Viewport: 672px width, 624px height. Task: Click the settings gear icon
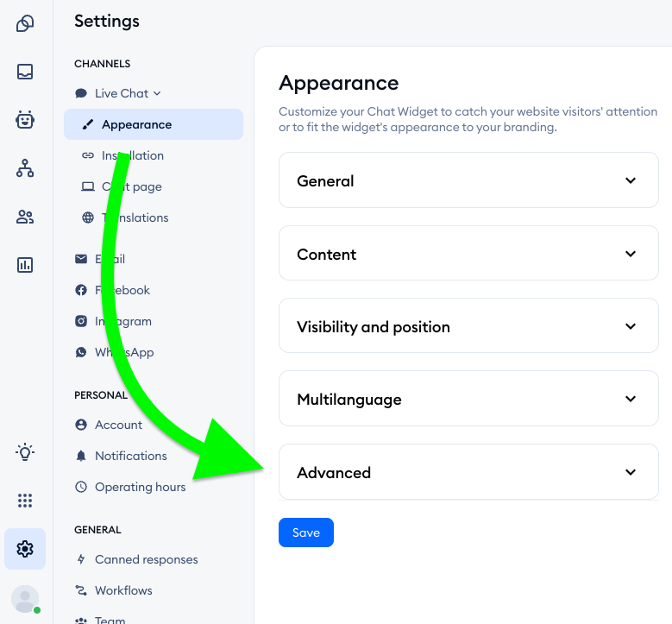click(25, 549)
